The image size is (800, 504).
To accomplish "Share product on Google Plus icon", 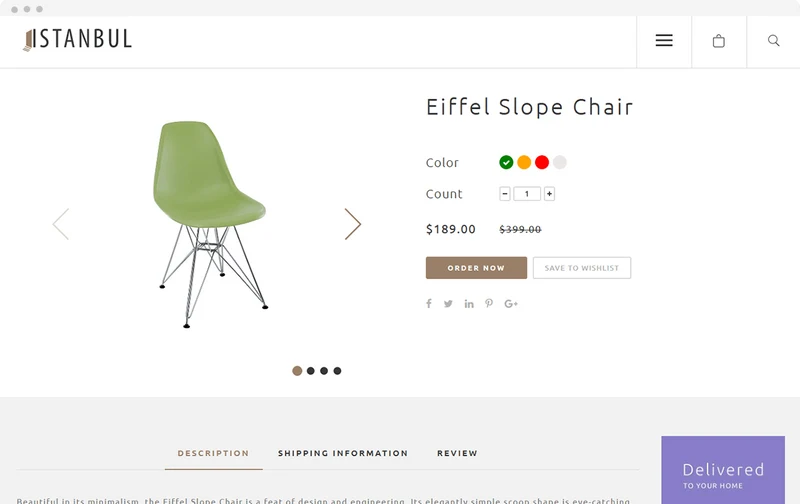I will pos(511,304).
